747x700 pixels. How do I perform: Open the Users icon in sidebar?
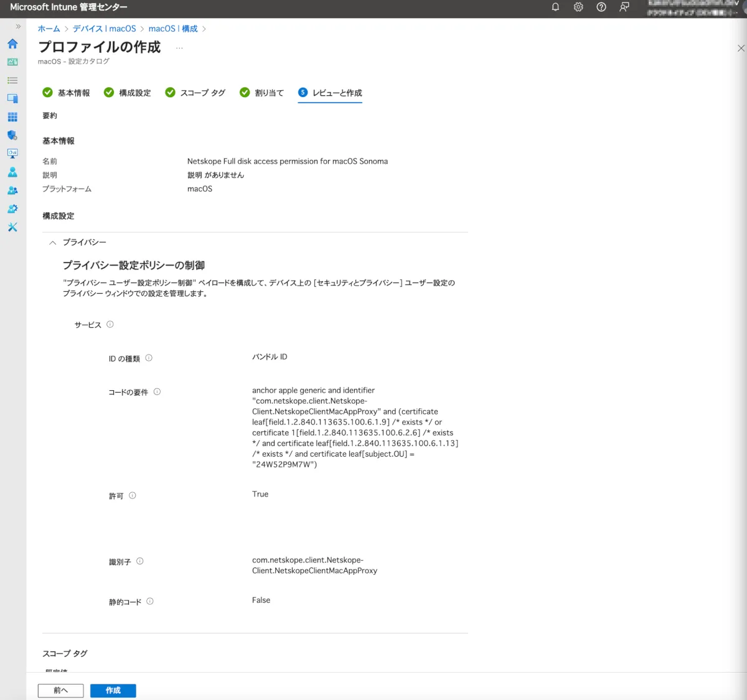[12, 172]
